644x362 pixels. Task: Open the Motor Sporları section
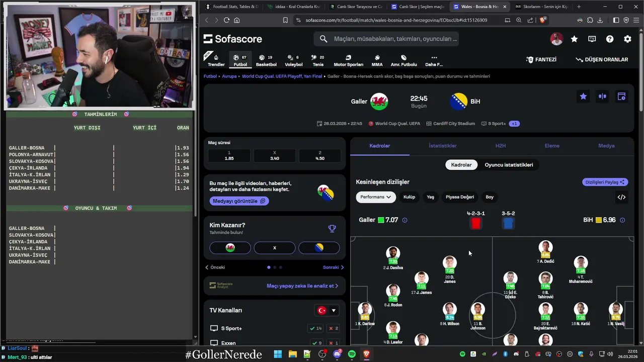click(348, 61)
